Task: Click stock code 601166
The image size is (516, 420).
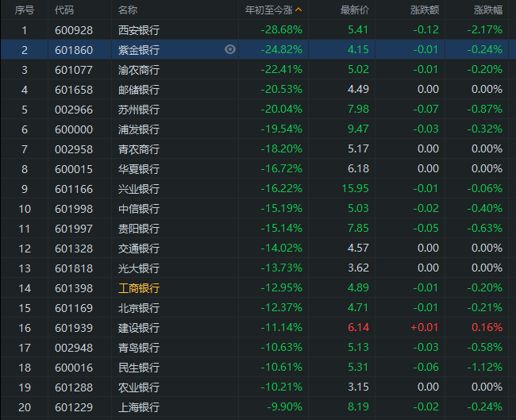Action: click(74, 189)
